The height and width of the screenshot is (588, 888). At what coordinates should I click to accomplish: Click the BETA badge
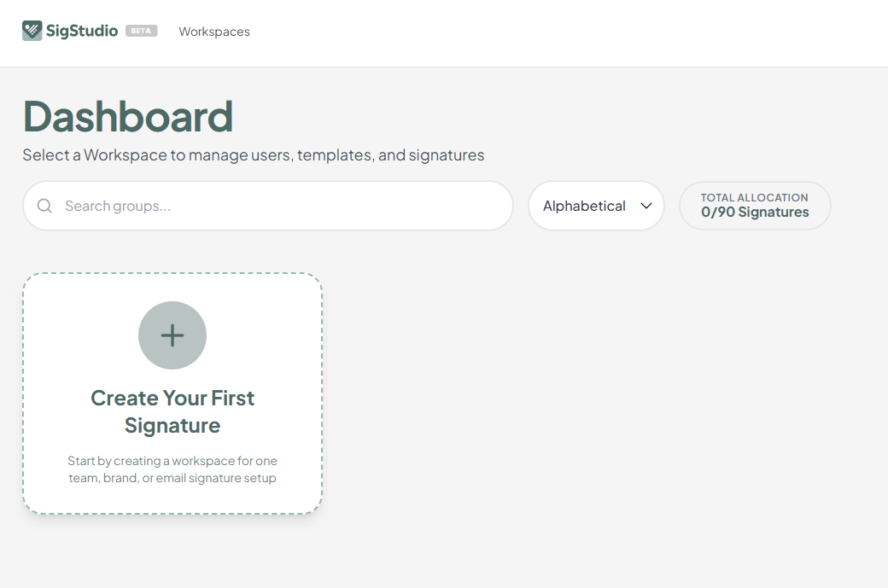coord(141,31)
